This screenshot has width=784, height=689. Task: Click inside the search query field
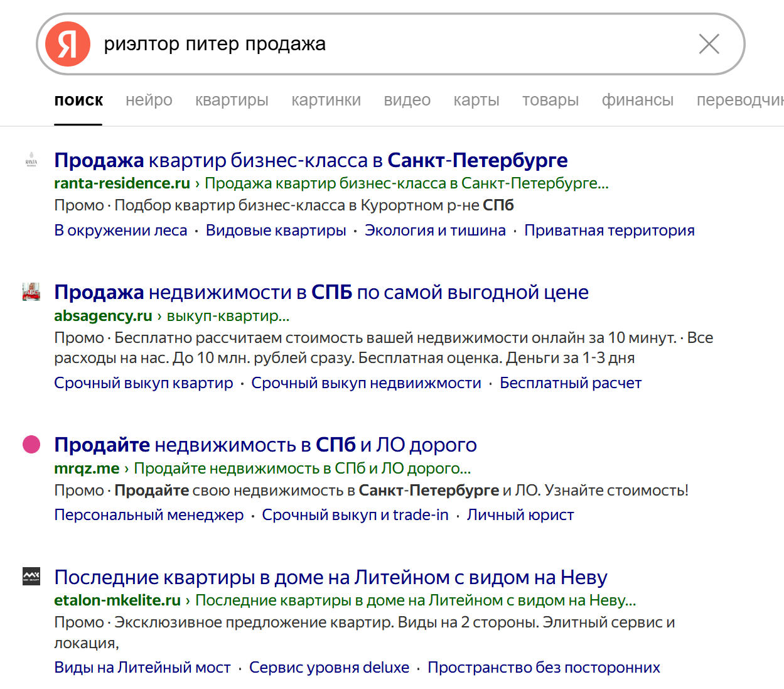[x=377, y=44]
